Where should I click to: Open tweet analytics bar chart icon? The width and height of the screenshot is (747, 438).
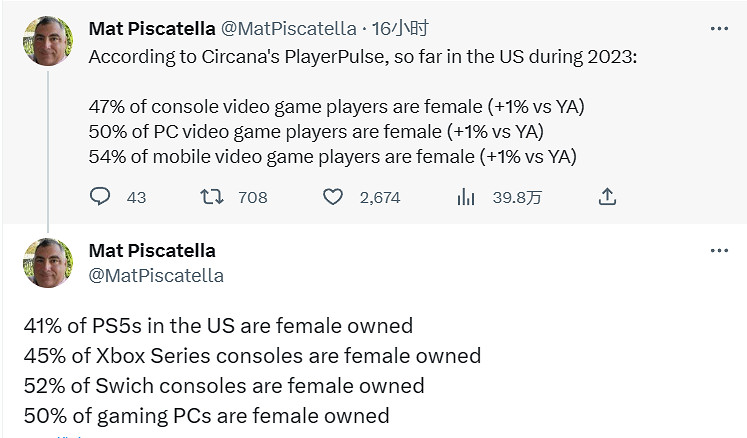pos(466,197)
